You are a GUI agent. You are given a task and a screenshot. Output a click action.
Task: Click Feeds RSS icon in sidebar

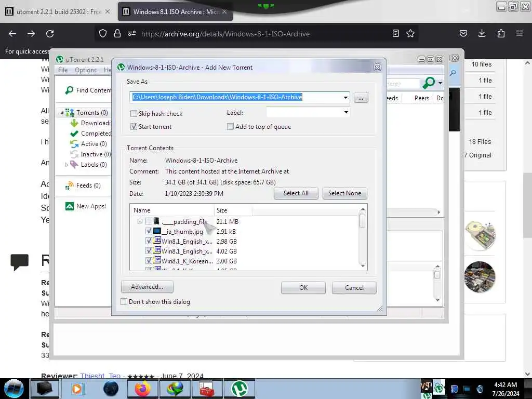click(69, 185)
